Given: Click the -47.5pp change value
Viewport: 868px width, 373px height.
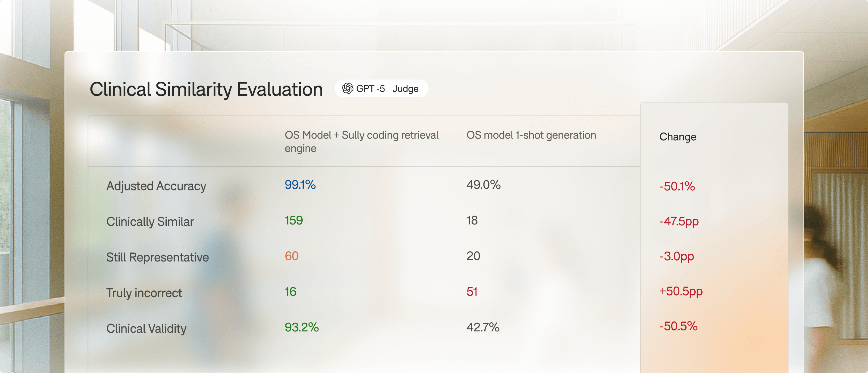Looking at the screenshot, I should (679, 221).
